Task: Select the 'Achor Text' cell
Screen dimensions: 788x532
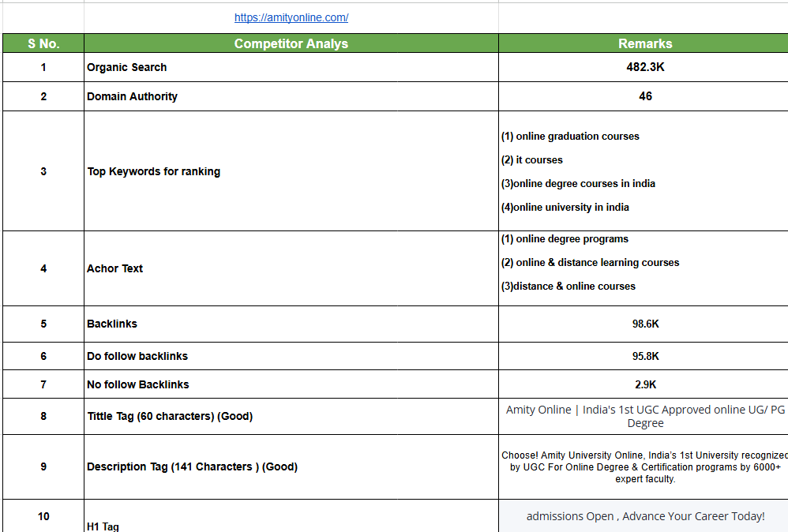Action: tap(291, 269)
